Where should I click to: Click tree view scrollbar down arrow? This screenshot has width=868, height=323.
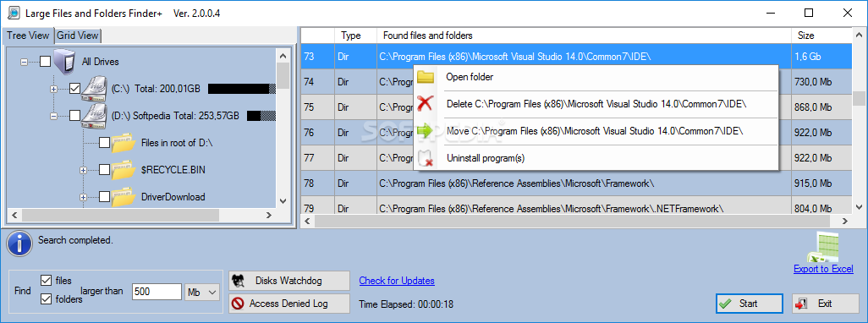click(283, 201)
